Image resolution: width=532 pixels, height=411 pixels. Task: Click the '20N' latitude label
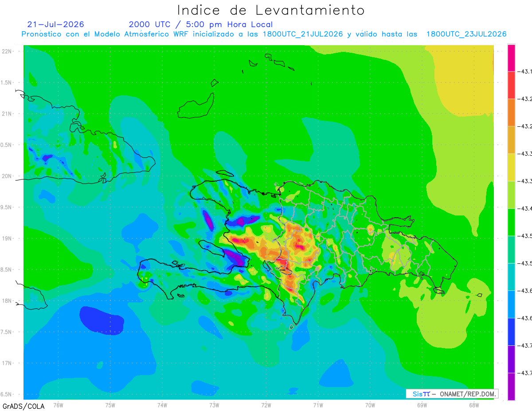click(x=8, y=176)
